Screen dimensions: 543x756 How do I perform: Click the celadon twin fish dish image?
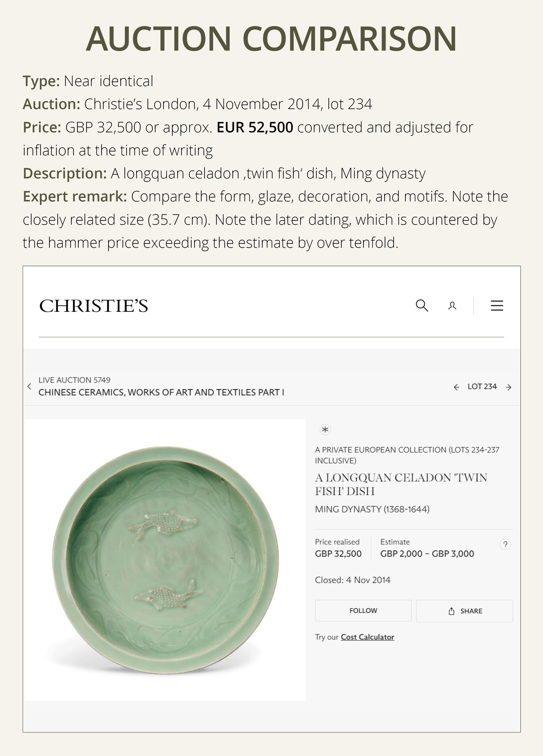[x=165, y=560]
